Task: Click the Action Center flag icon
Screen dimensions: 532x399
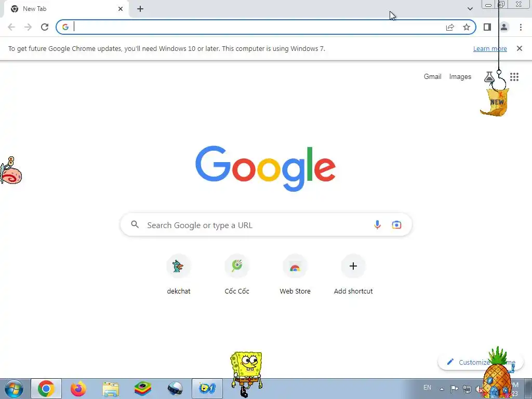Action: coord(454,389)
